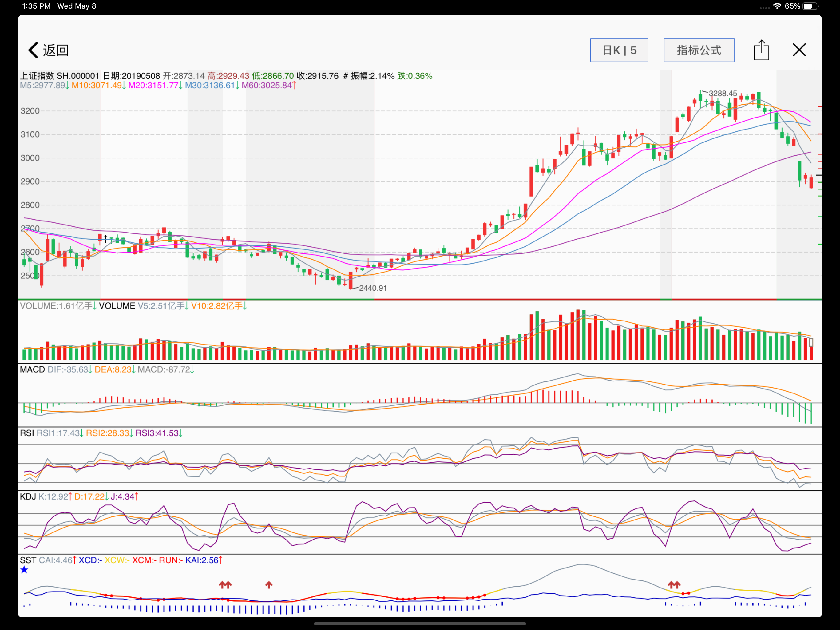Tap the double red arrow signal near right
This screenshot has height=630, width=840.
[674, 584]
